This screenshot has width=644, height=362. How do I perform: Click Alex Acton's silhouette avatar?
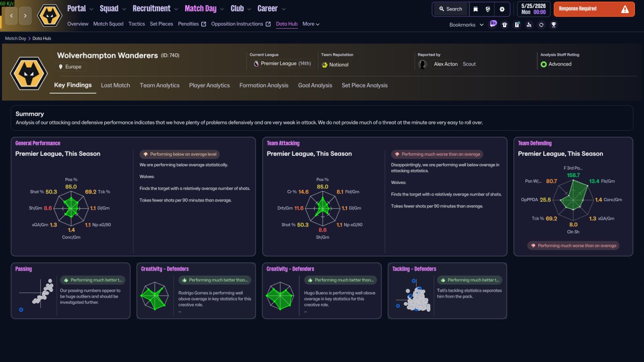(423, 64)
